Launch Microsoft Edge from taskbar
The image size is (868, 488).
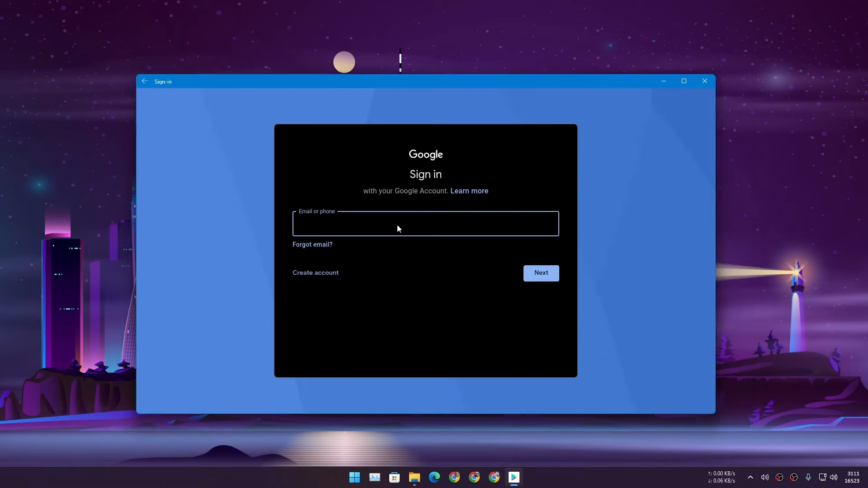[434, 477]
